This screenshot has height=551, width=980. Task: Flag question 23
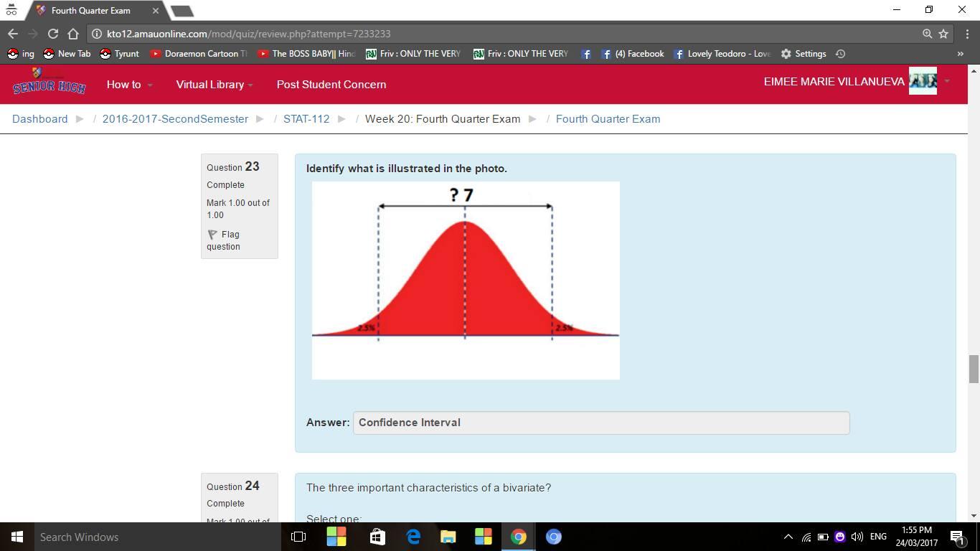coord(224,240)
